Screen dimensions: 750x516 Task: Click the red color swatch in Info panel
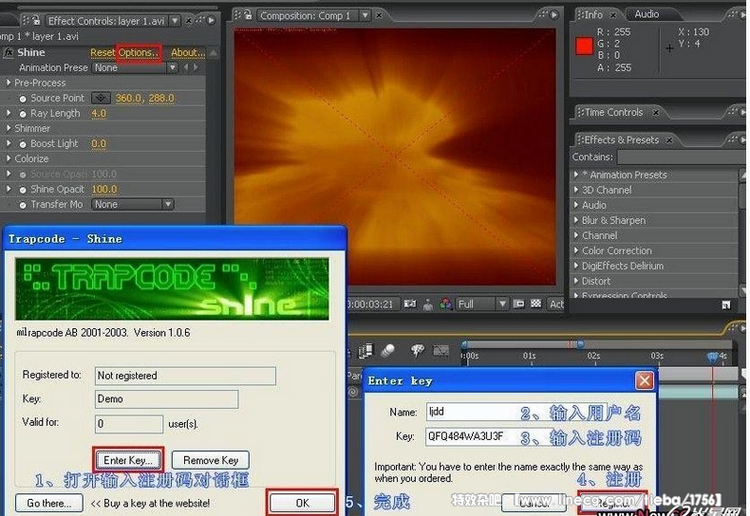pos(584,46)
